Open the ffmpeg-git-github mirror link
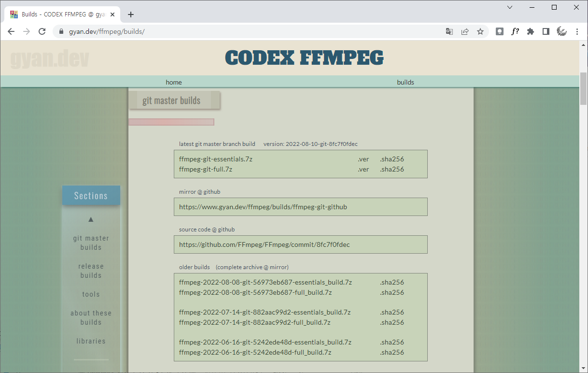Screen dimensions: 588x373 (x=263, y=207)
